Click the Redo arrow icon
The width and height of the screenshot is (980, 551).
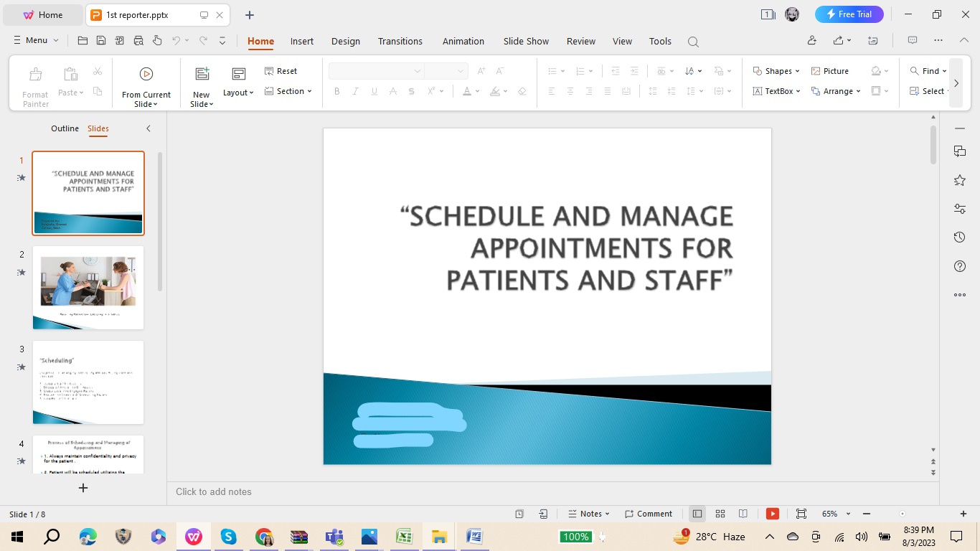tap(204, 41)
